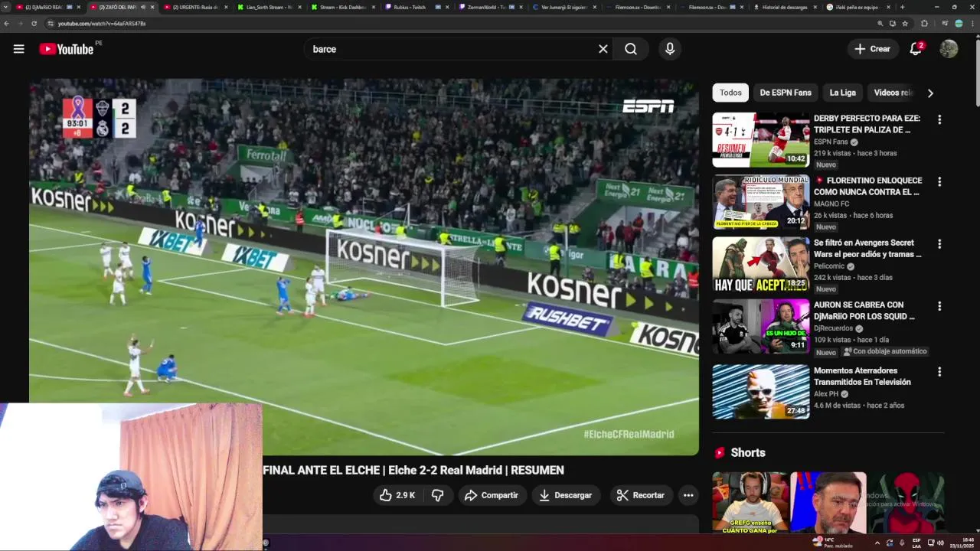Bookmark this page with the star icon

(x=905, y=24)
